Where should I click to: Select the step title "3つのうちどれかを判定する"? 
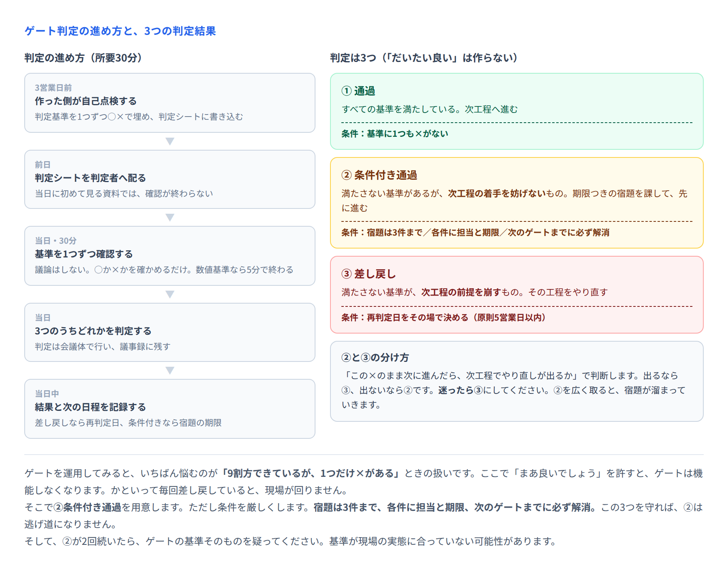(93, 331)
